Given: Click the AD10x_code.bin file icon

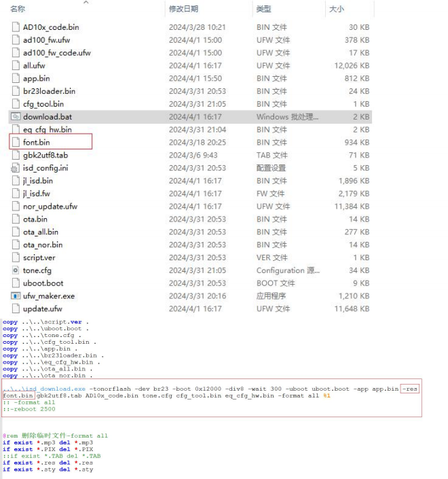Looking at the screenshot, I should click(x=16, y=27).
